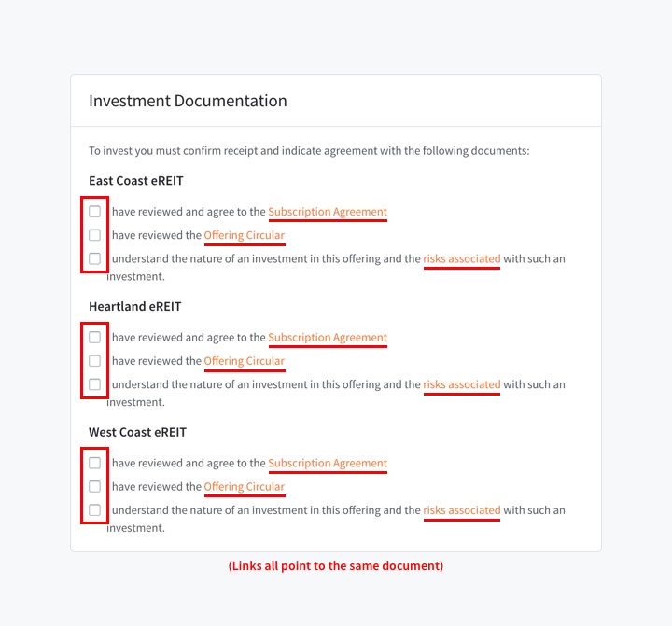Open East Coast eREIT Subscription Agreement link
This screenshot has width=672, height=626.
coord(327,212)
